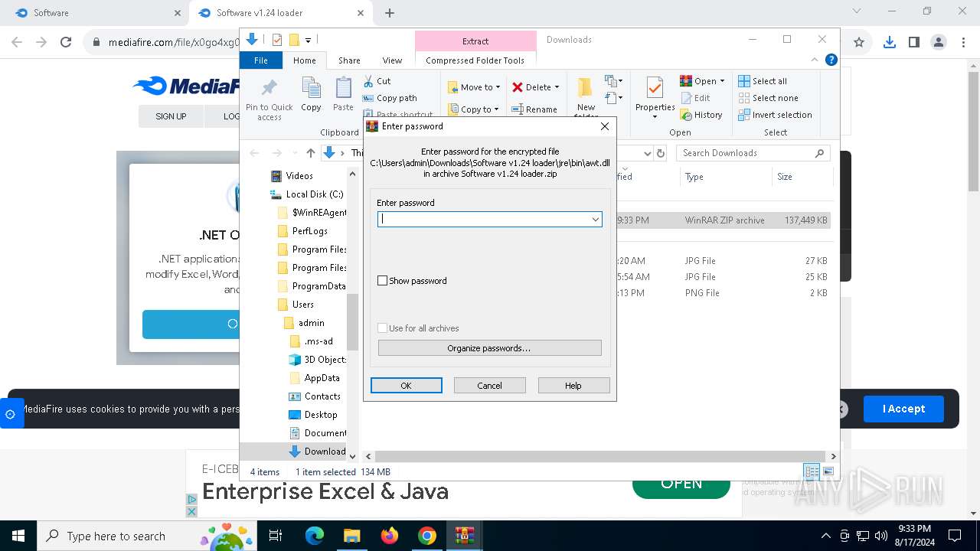Click the Properties icon in quick access toolbar

(x=277, y=40)
